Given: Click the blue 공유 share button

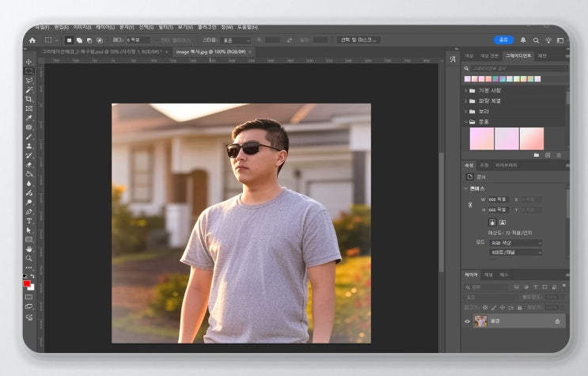Looking at the screenshot, I should tap(503, 40).
